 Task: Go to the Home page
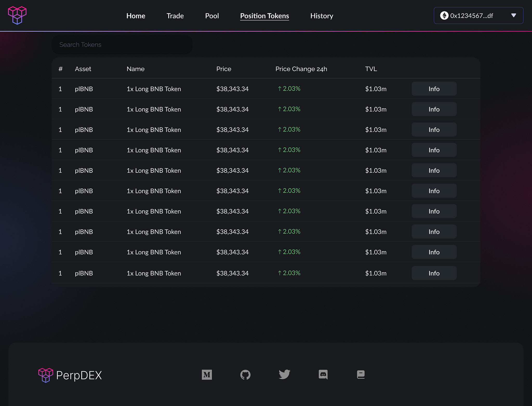click(136, 16)
